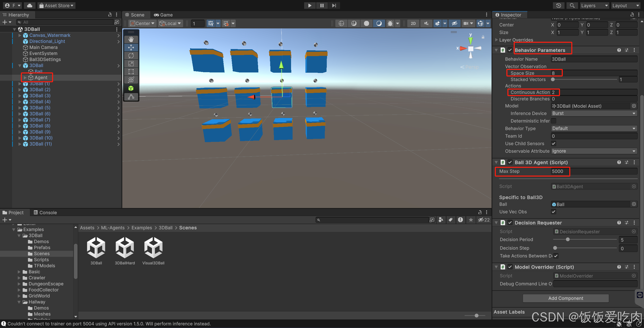This screenshot has width=644, height=328.
Task: Toggle scene audio mute icon
Action: (426, 23)
